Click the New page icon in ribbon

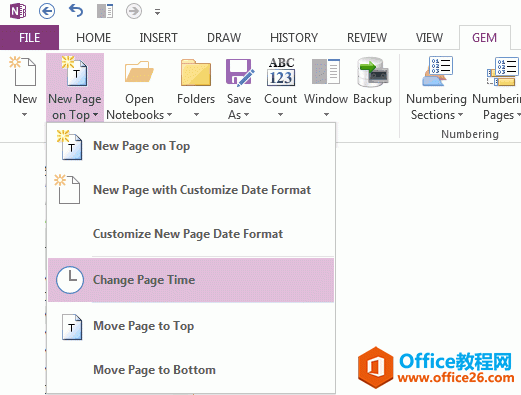pyautogui.click(x=23, y=71)
